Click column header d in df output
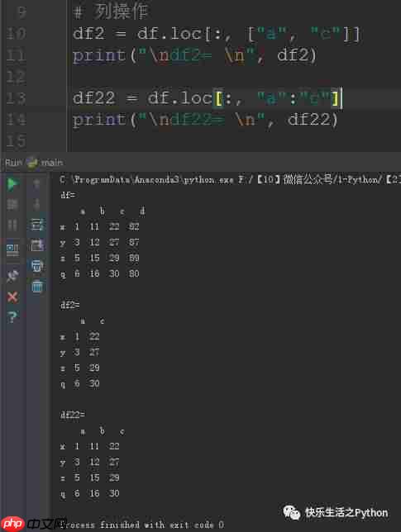The height and width of the screenshot is (532, 401). 142,211
